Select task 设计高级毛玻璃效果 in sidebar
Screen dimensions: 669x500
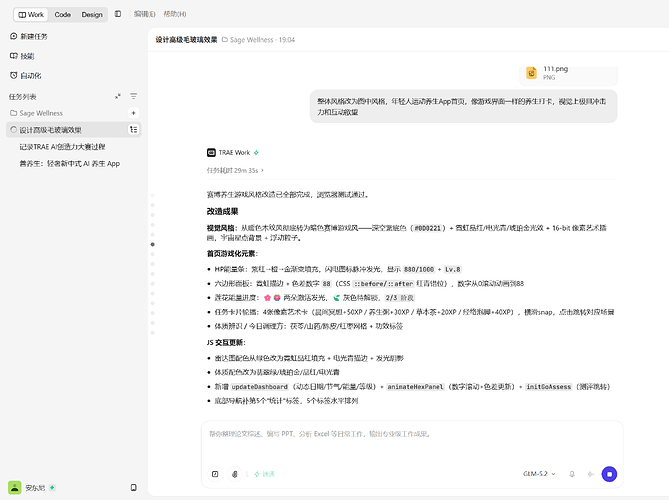tap(73, 130)
